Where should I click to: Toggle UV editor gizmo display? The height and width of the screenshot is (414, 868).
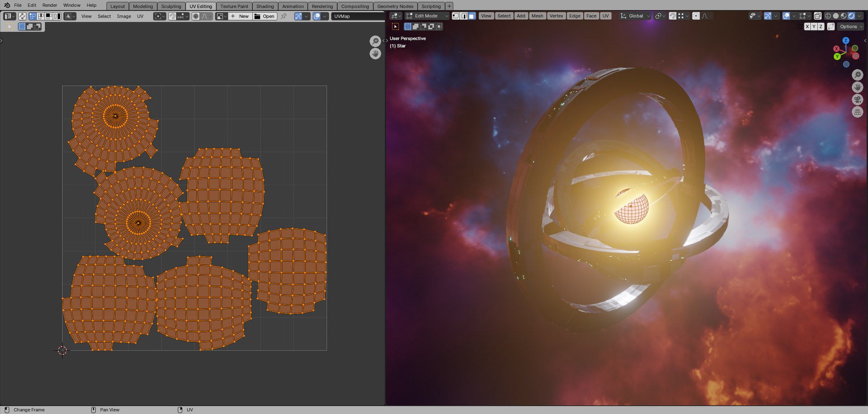pos(298,16)
